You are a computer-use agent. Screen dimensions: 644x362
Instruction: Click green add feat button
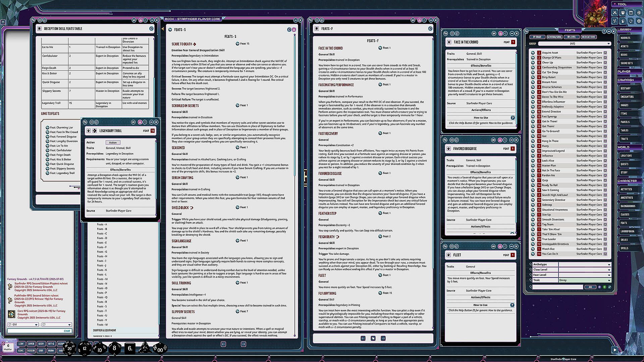pyautogui.click(x=604, y=287)
